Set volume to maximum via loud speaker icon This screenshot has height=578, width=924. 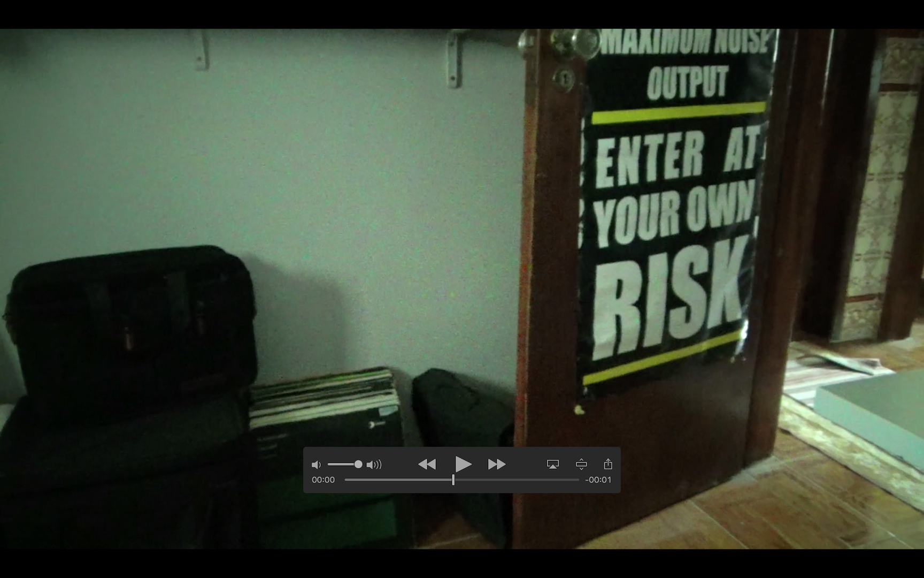(374, 465)
